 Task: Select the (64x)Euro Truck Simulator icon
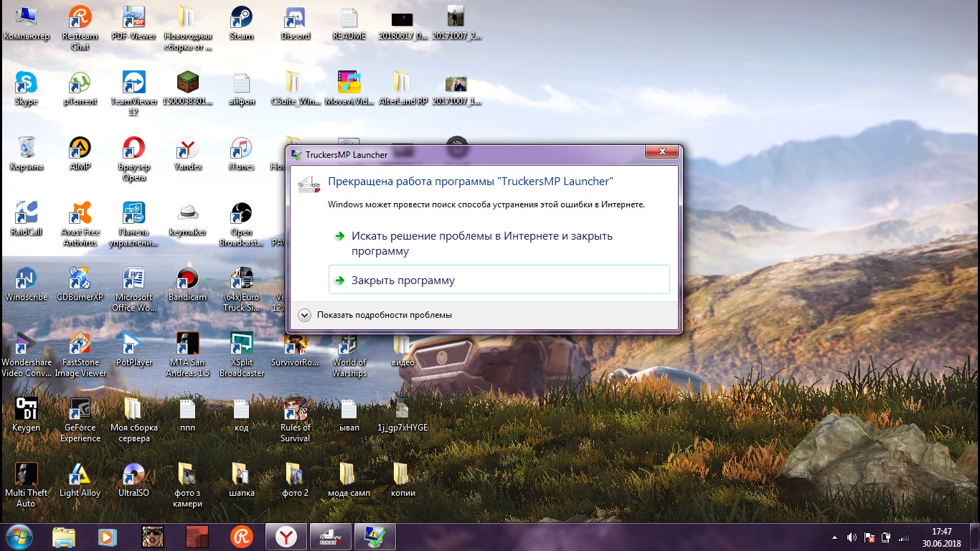[241, 290]
